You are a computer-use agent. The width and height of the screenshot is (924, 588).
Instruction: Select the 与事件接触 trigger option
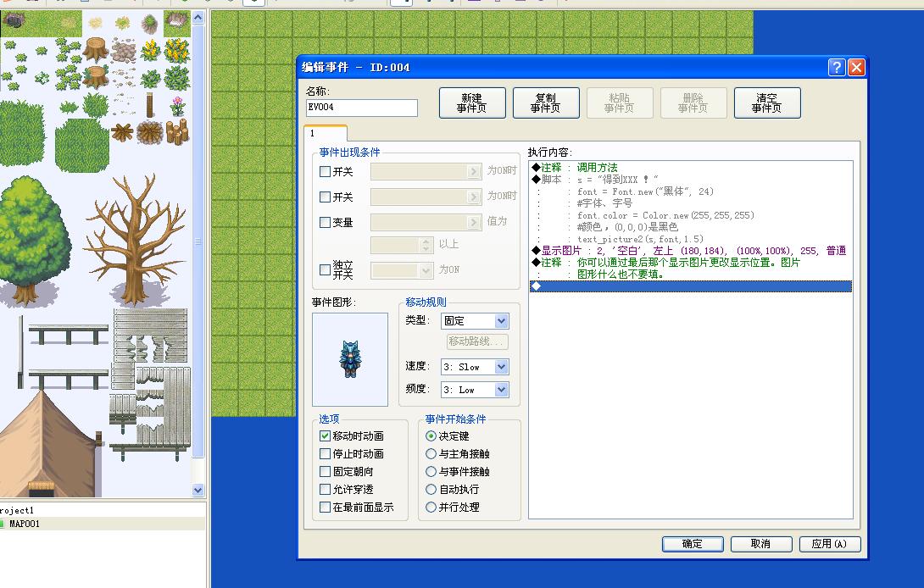point(431,471)
